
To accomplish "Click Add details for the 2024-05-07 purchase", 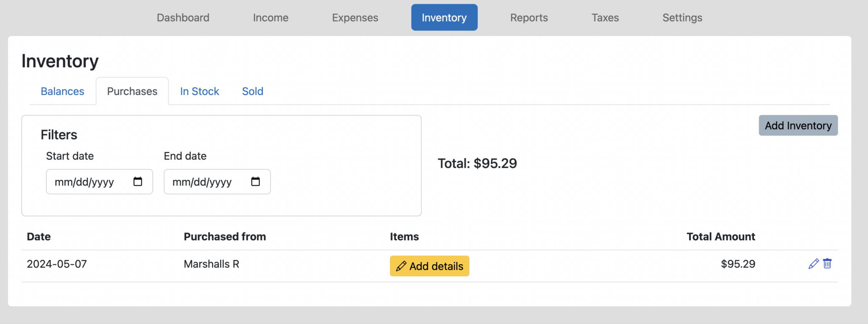I will click(429, 266).
